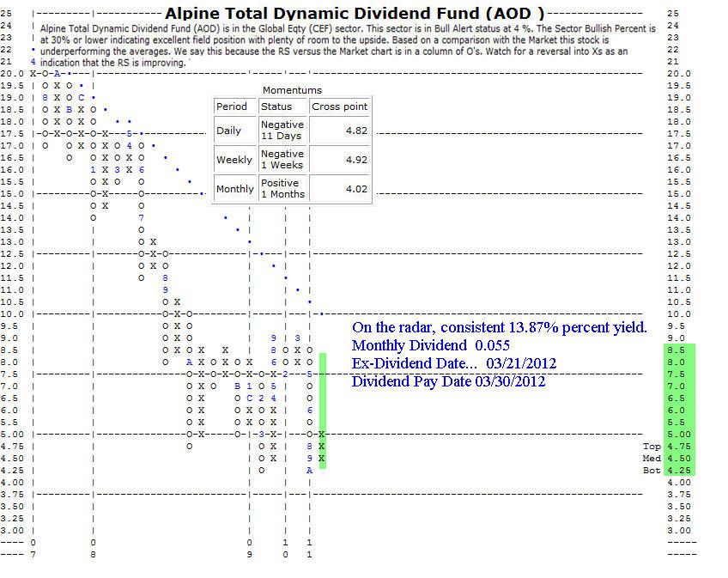Image resolution: width=728 pixels, height=578 pixels.
Task: Click the "Med" trading band label
Action: 652,459
